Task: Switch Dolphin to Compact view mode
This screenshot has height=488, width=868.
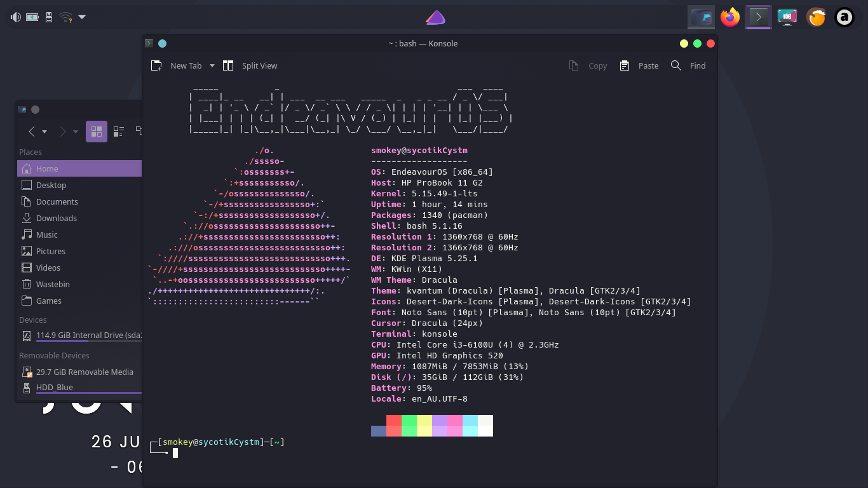Action: pyautogui.click(x=118, y=132)
